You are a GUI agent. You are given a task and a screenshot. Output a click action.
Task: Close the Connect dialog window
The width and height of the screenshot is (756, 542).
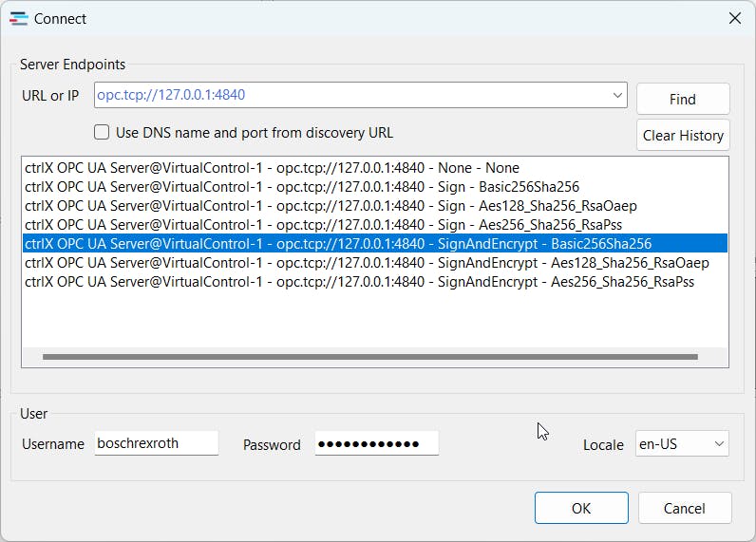[734, 18]
